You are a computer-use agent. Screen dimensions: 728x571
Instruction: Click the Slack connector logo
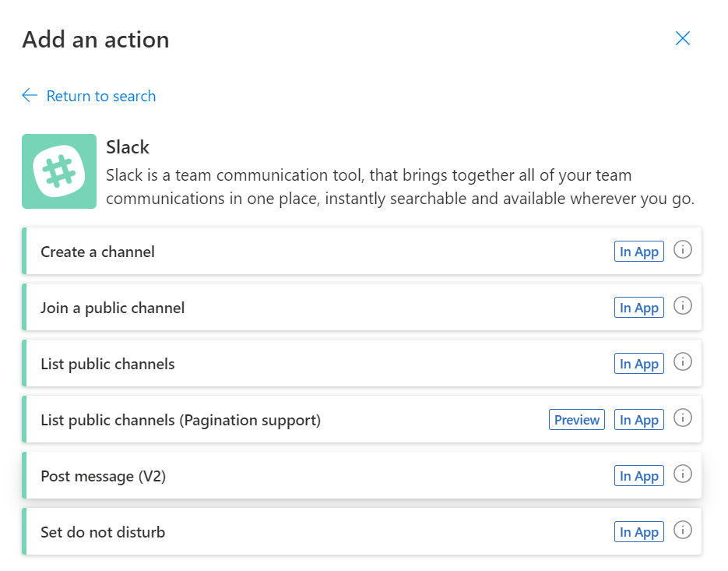coord(59,171)
